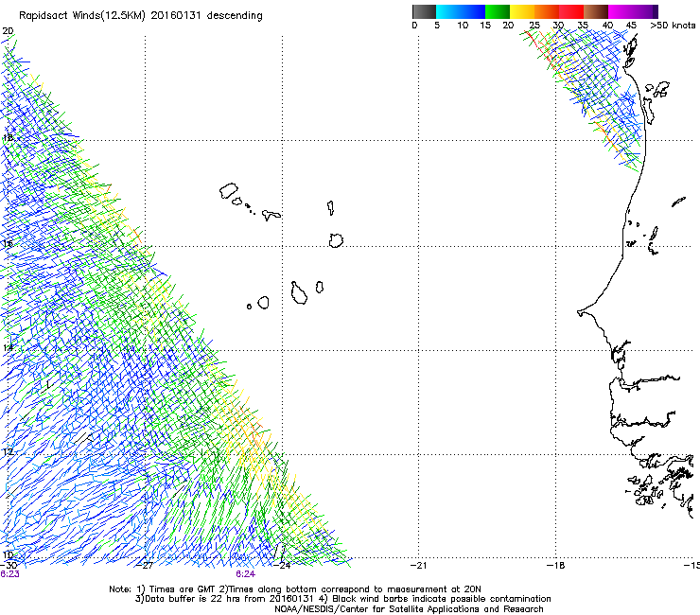
Task: Click the green 15–20 knots legend segment
Action: (498, 11)
